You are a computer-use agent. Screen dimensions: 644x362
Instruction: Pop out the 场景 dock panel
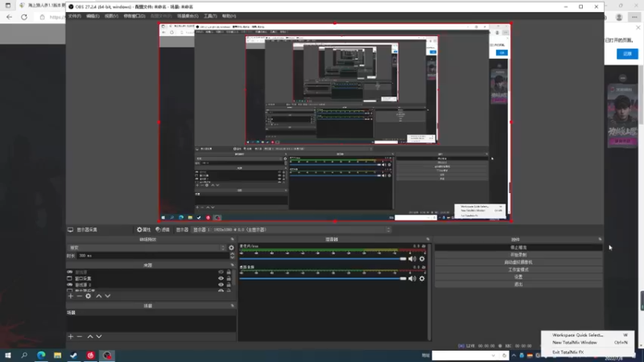233,306
